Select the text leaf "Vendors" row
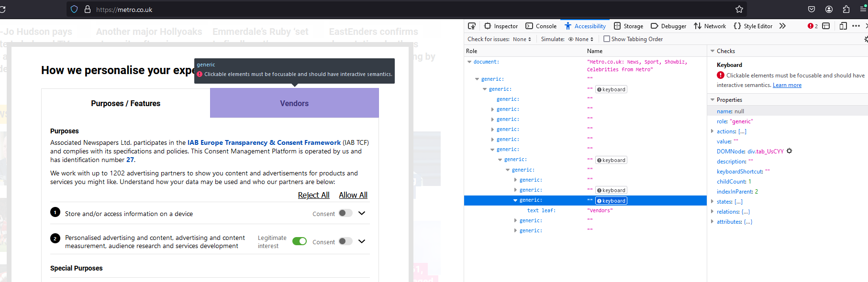This screenshot has height=282, width=868. point(585,210)
